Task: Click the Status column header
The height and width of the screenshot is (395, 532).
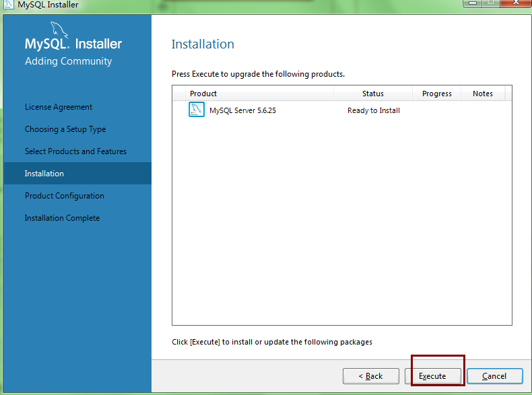Action: (x=373, y=94)
